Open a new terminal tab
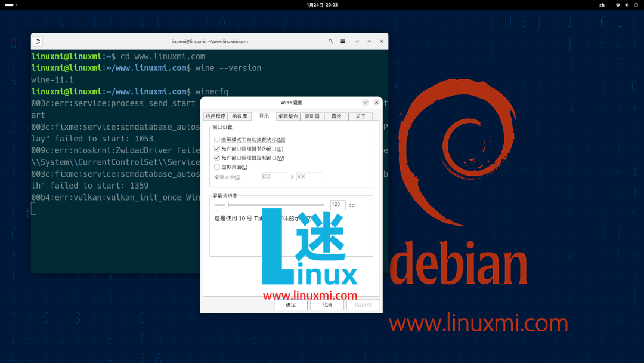This screenshot has height=363, width=644. pos(38,41)
